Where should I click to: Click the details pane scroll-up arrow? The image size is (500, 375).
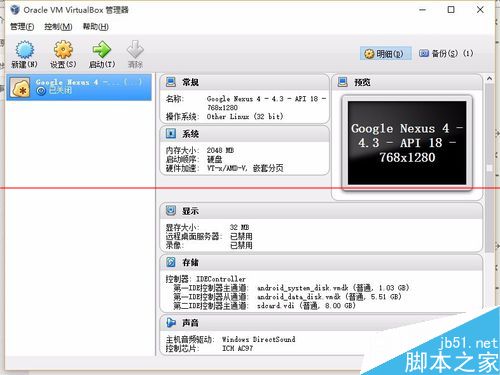click(x=489, y=79)
